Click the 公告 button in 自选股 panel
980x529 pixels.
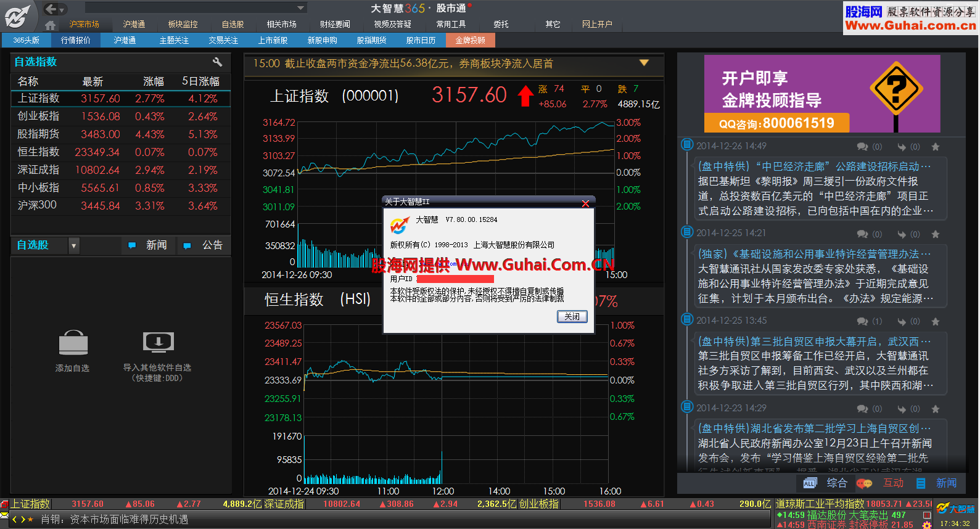tap(204, 245)
